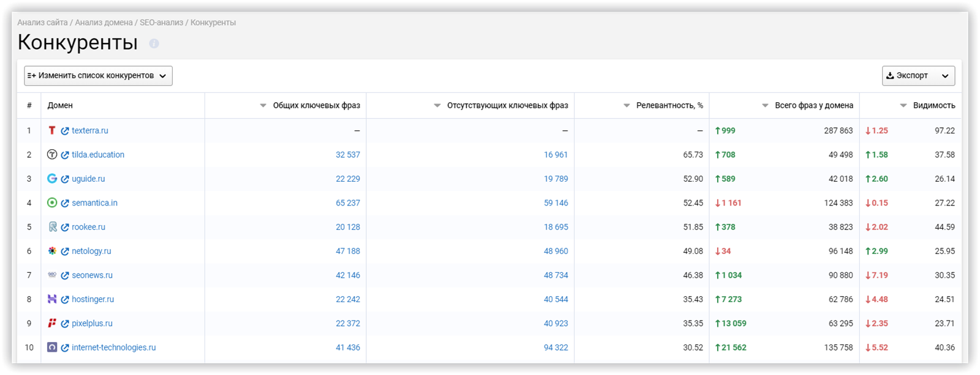The height and width of the screenshot is (375, 980).
Task: Open external link icon for hostinger.ru
Action: 65,300
